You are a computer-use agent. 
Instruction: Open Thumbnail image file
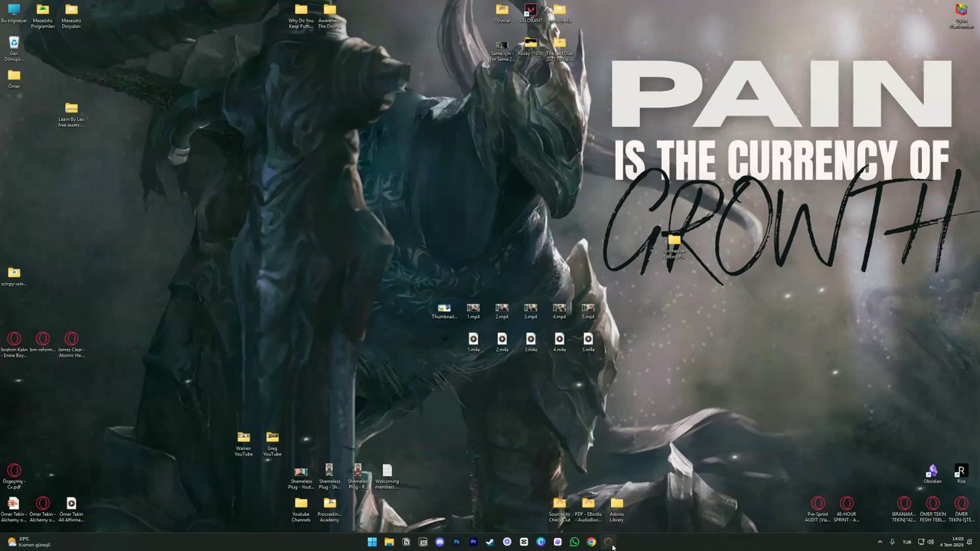click(x=444, y=311)
